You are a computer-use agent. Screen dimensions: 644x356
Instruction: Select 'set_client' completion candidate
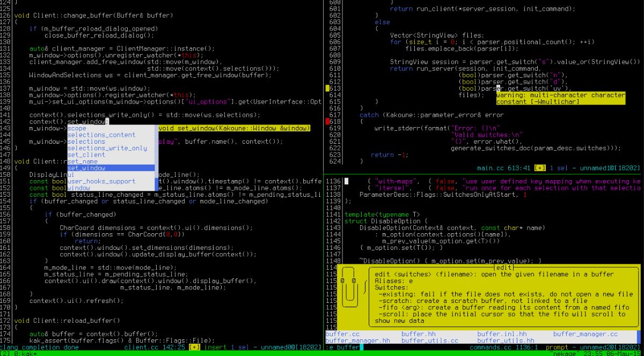[111, 154]
